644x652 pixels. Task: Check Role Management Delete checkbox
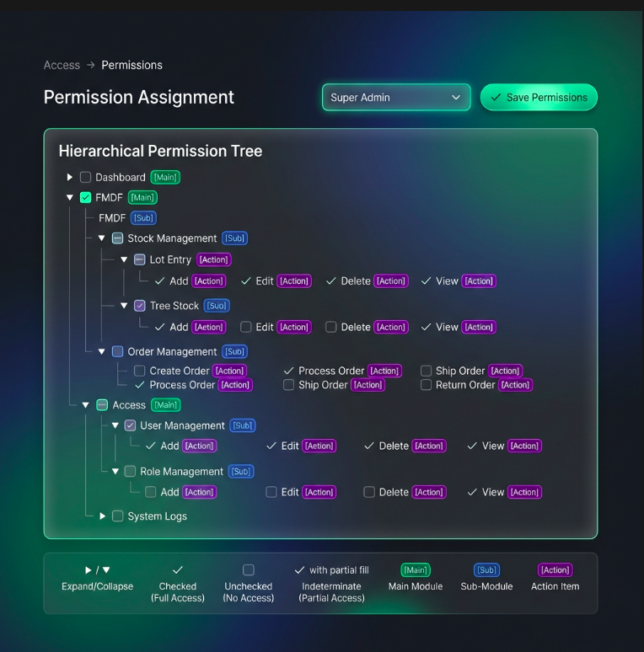369,492
